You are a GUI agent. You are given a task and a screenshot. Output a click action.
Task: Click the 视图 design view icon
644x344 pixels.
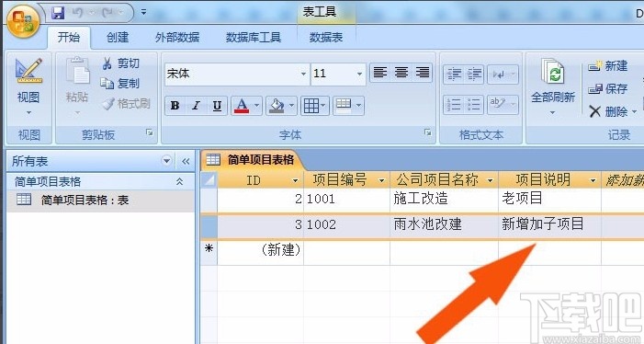(28, 71)
